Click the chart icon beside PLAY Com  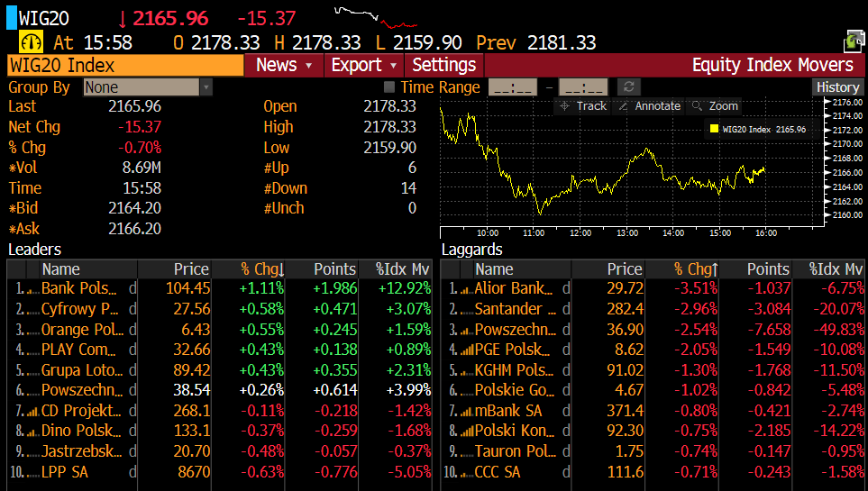tap(32, 350)
